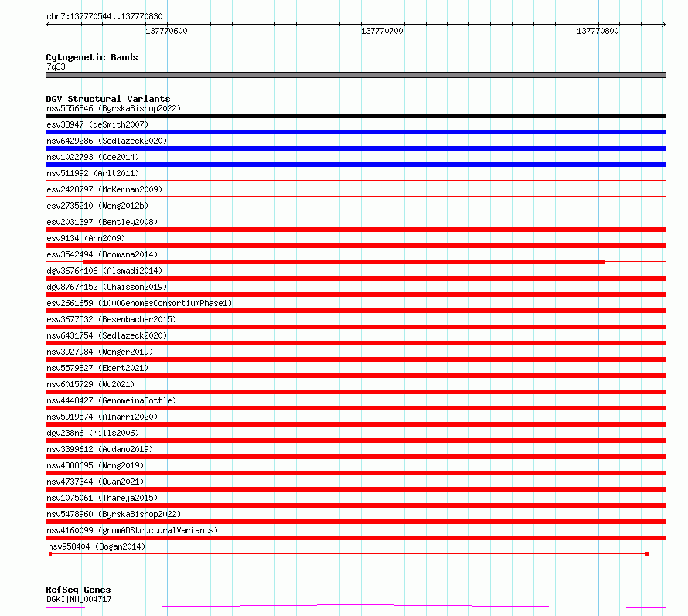Click the Cytogenetic Bands track title
This screenshot has width=688, height=616.
(x=92, y=57)
